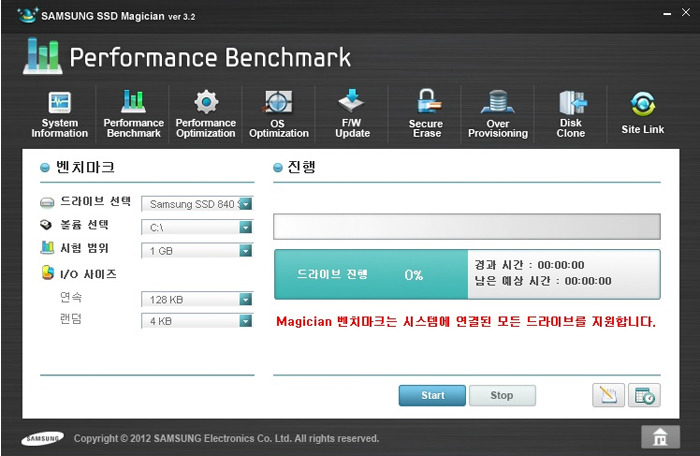Open the Performance Benchmark toolbar item
This screenshot has height=456, width=700.
(133, 114)
